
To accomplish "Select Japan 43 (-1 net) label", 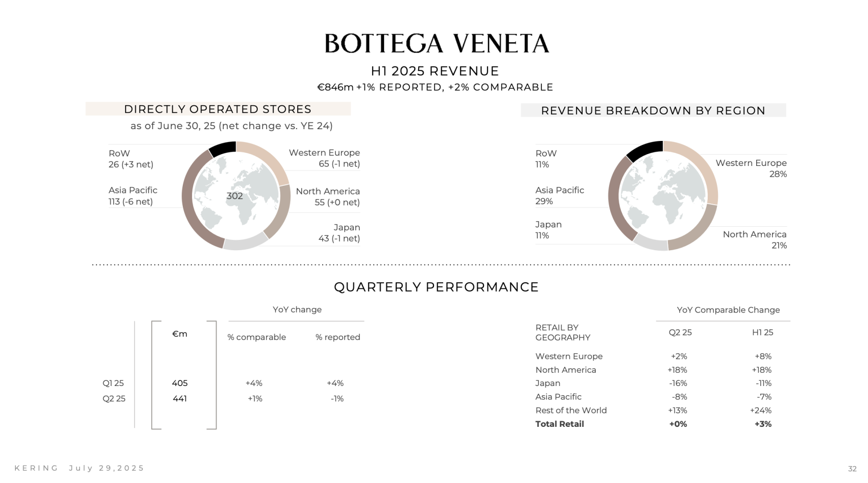I will tap(339, 233).
